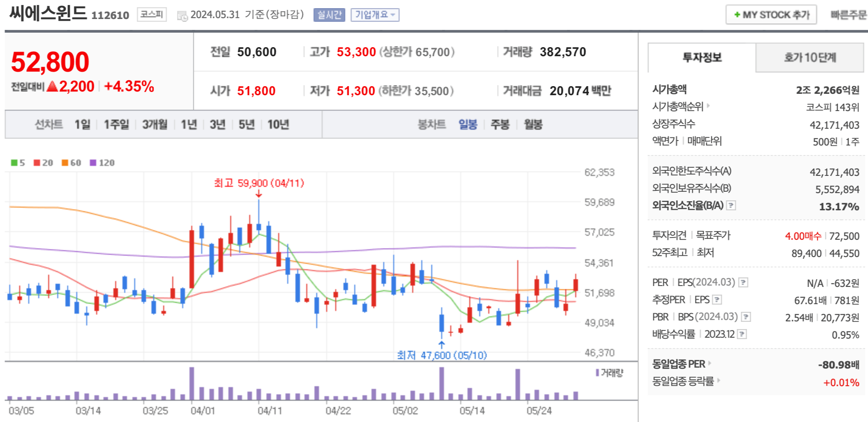Click the 배당수익률 0.95% value
Viewport: 868px width, 422px height.
[845, 335]
